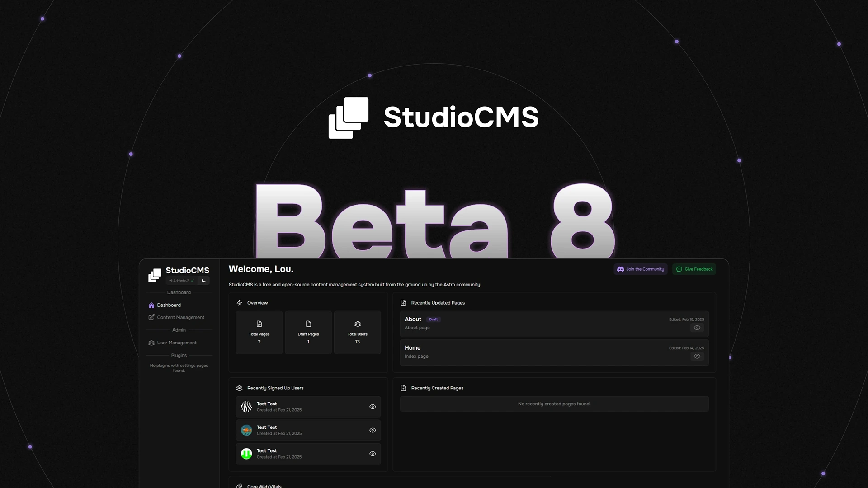Open User Management via the users icon
The width and height of the screenshot is (868, 488).
151,343
